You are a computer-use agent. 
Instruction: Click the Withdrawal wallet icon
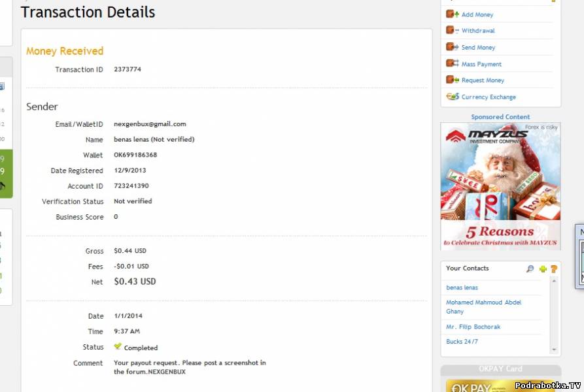452,30
